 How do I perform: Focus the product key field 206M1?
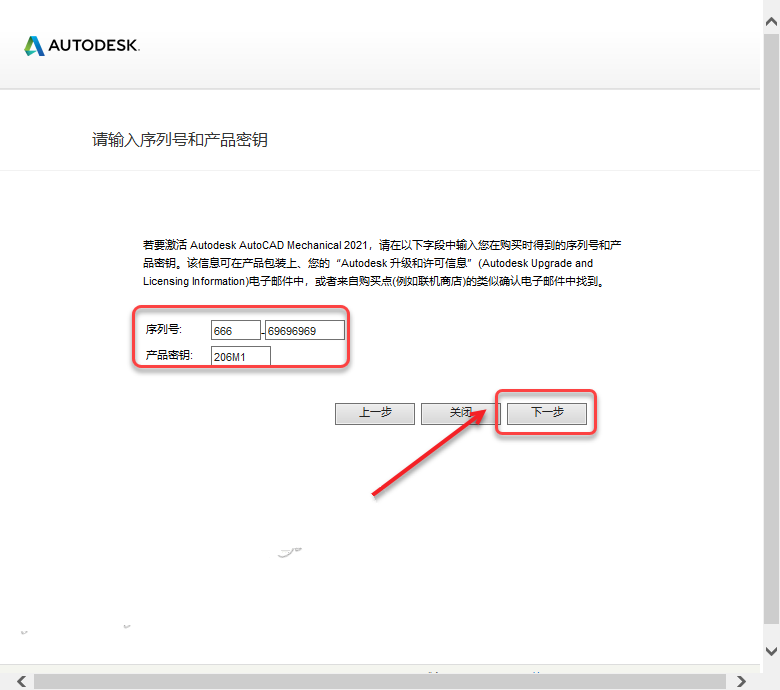click(241, 356)
